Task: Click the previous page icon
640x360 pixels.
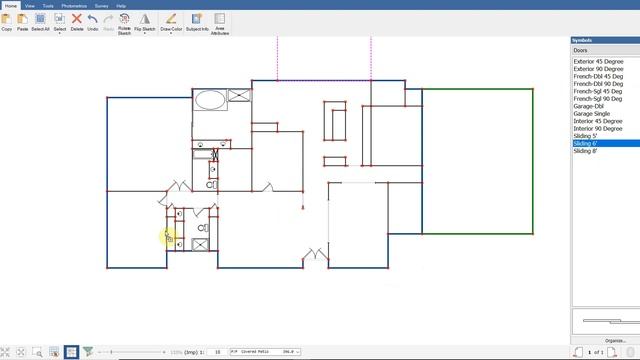Action: (x=578, y=352)
